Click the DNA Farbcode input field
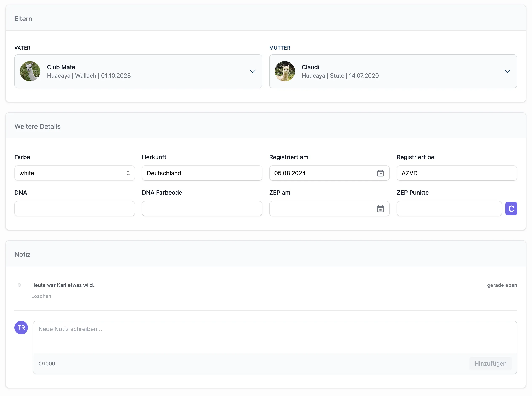This screenshot has height=396, width=532. pos(202,209)
